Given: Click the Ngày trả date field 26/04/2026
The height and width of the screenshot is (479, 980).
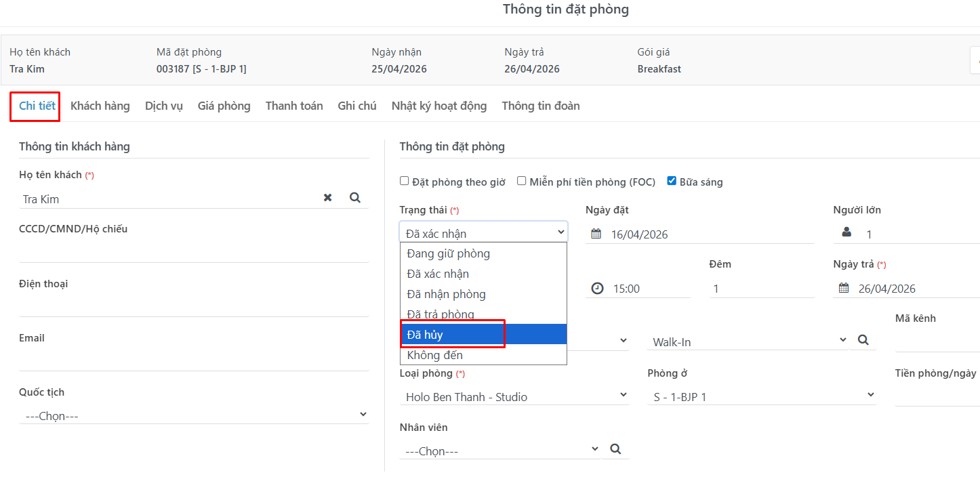Looking at the screenshot, I should point(916,288).
